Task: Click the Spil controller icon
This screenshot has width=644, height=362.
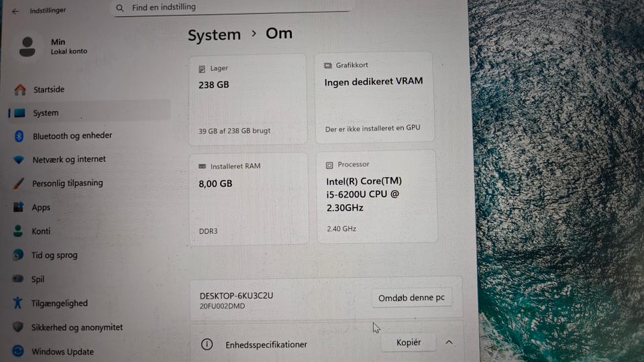Action: pos(17,279)
